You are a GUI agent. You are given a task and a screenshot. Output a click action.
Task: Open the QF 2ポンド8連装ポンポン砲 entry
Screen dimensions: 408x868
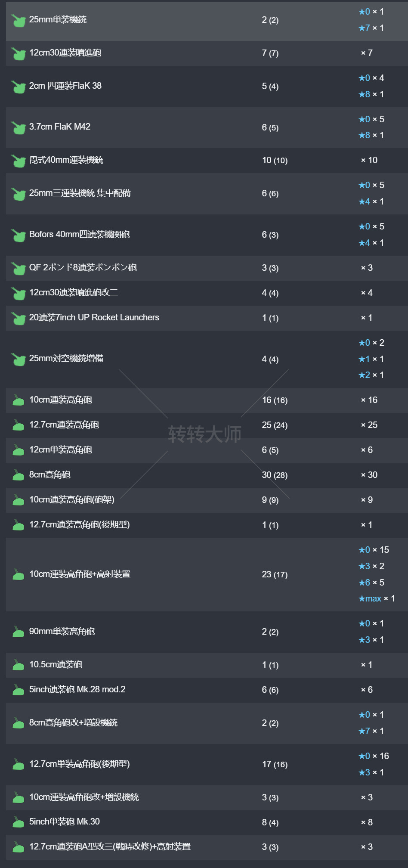(83, 268)
